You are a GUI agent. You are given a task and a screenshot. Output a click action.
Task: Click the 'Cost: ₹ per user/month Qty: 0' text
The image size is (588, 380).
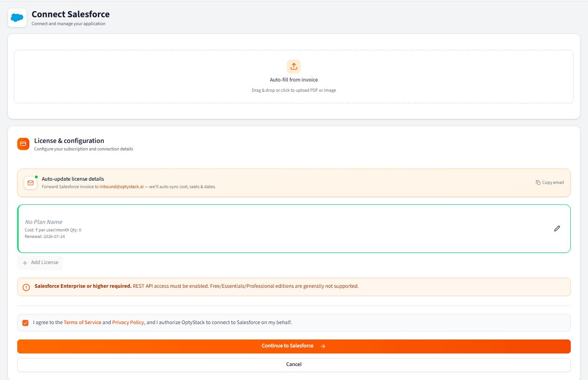click(x=53, y=230)
